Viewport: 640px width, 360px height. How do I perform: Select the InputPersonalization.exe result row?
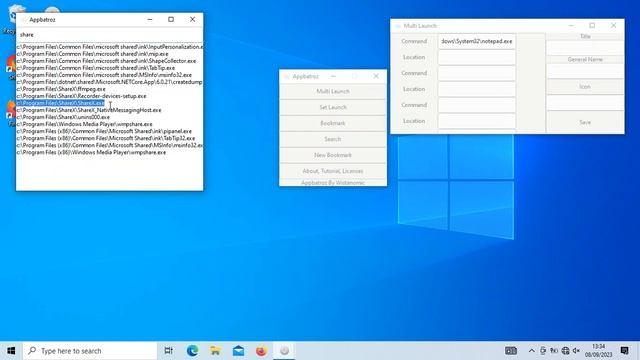[x=109, y=47]
